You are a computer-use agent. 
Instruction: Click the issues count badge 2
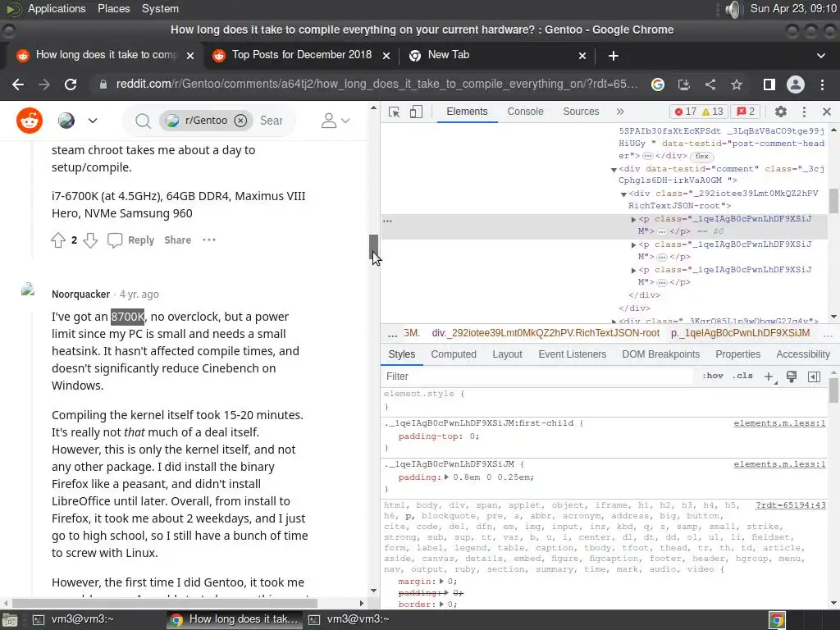[746, 112]
